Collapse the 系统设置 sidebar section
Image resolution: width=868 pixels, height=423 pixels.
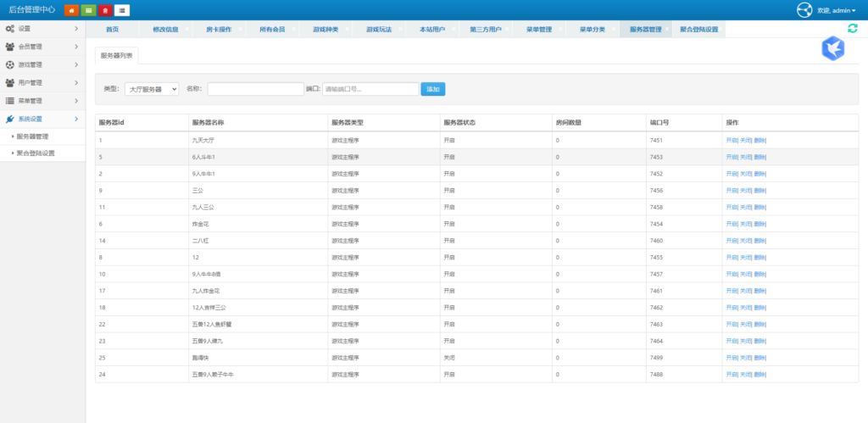42,119
